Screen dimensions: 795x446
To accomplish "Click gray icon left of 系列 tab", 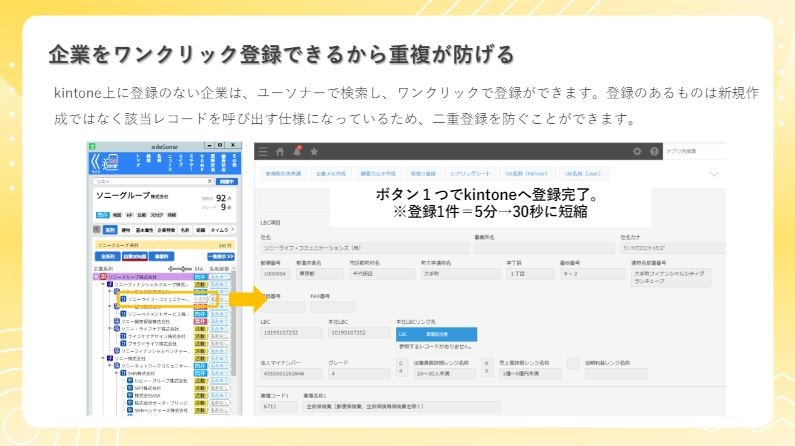I will pos(96,230).
